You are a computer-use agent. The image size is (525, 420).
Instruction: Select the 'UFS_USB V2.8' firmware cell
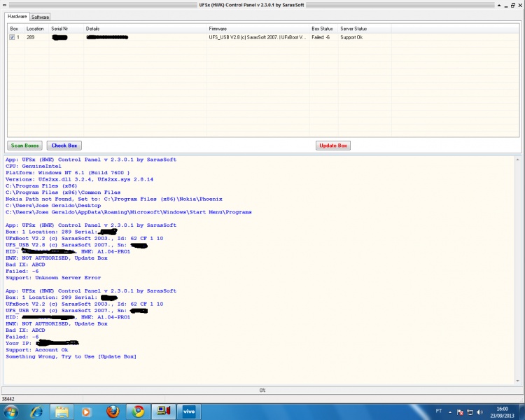point(258,37)
